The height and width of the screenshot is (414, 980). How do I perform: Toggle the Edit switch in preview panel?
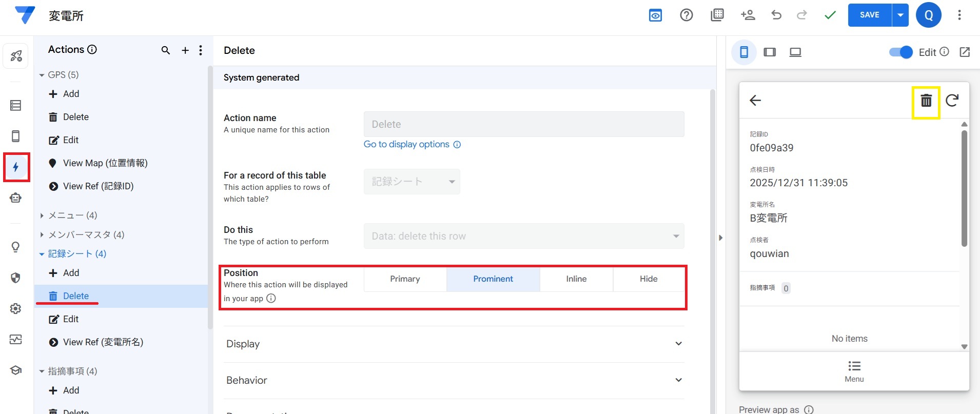[900, 52]
